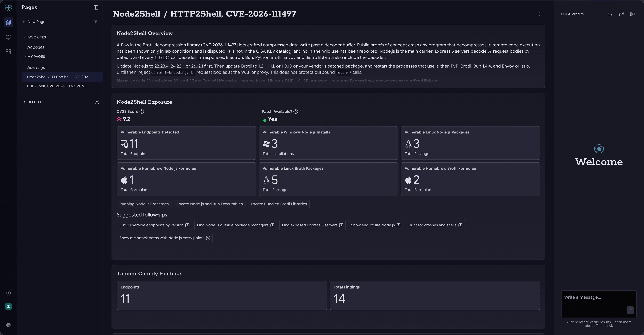Open Vulnerable Windows Node.js Installs card

(328, 143)
